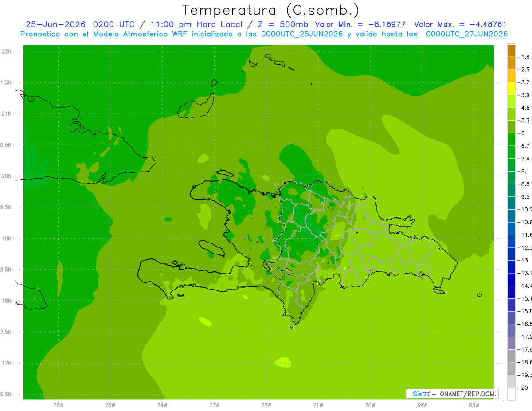Screen dimensions: 532x411
Task: Click the 'Valor Min. = -8.16977' text
Action: pyautogui.click(x=360, y=24)
